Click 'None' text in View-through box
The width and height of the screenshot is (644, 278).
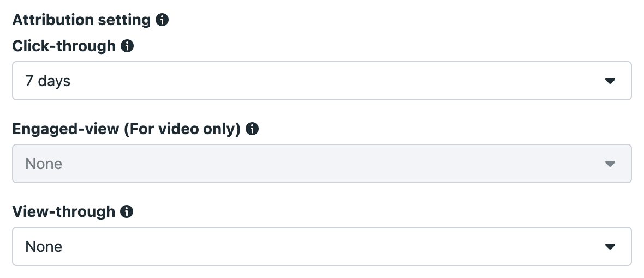(44, 247)
